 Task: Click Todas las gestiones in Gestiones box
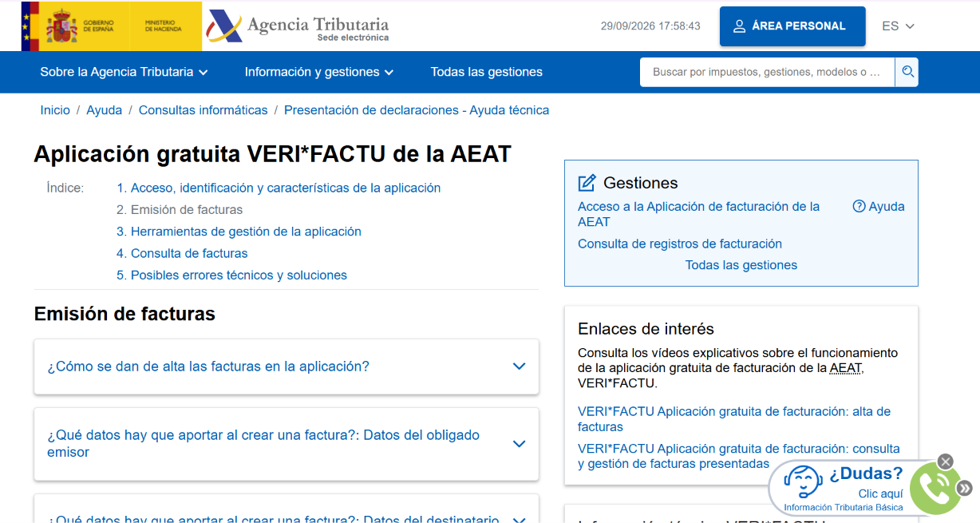[741, 265]
